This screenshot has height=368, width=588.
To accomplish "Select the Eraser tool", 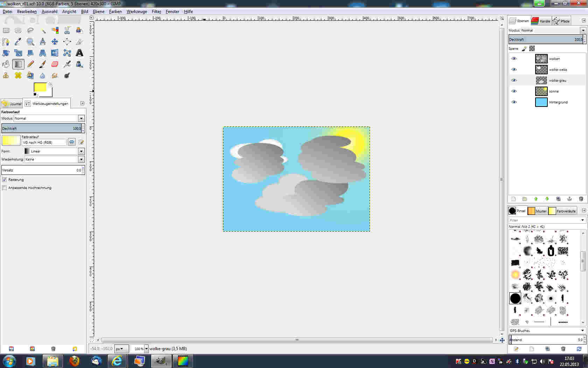I will [55, 64].
